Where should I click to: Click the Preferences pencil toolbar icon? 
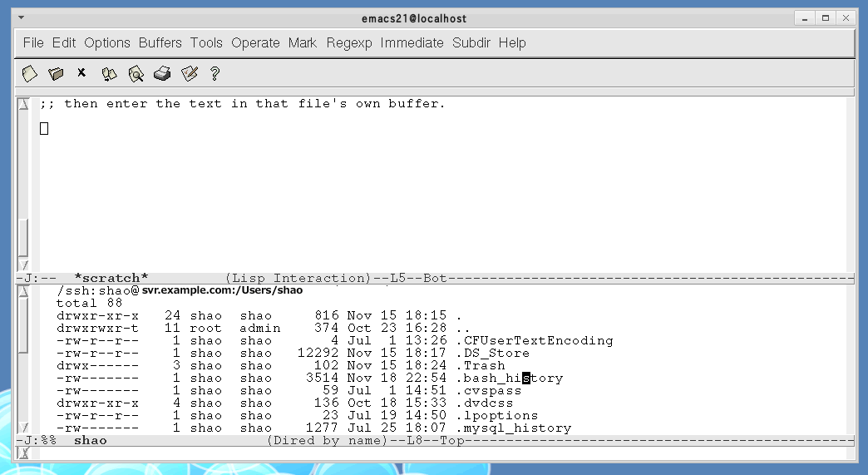[x=190, y=74]
